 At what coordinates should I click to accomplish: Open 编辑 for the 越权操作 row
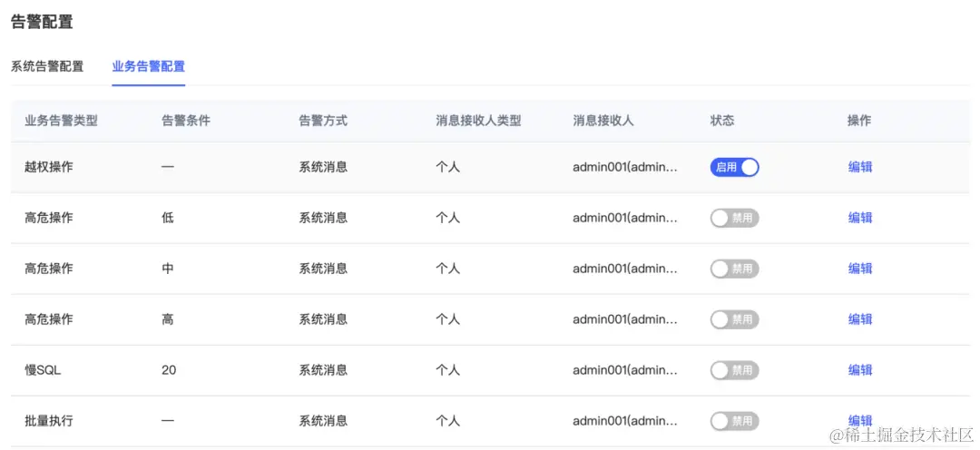[x=860, y=167]
